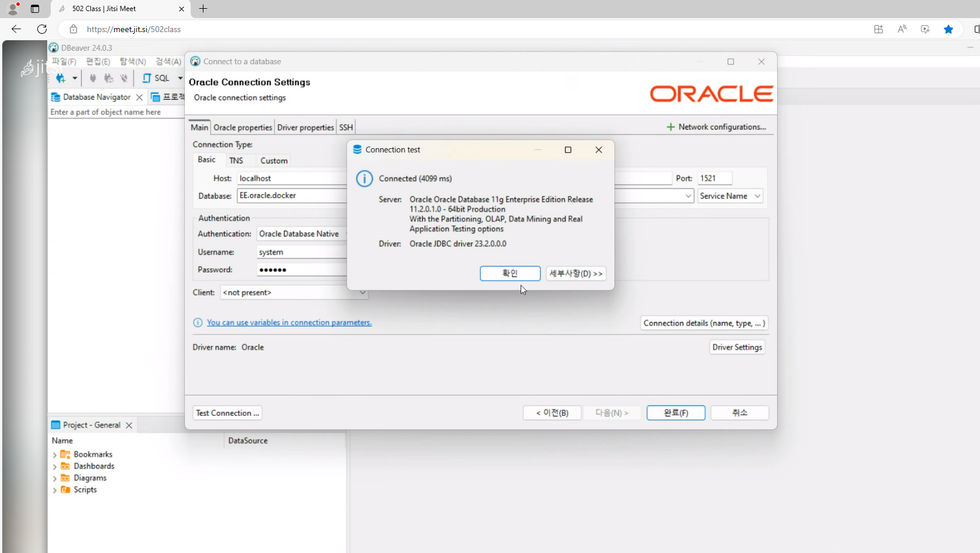980x553 pixels.
Task: Click the browser address bar URL
Action: [x=134, y=29]
